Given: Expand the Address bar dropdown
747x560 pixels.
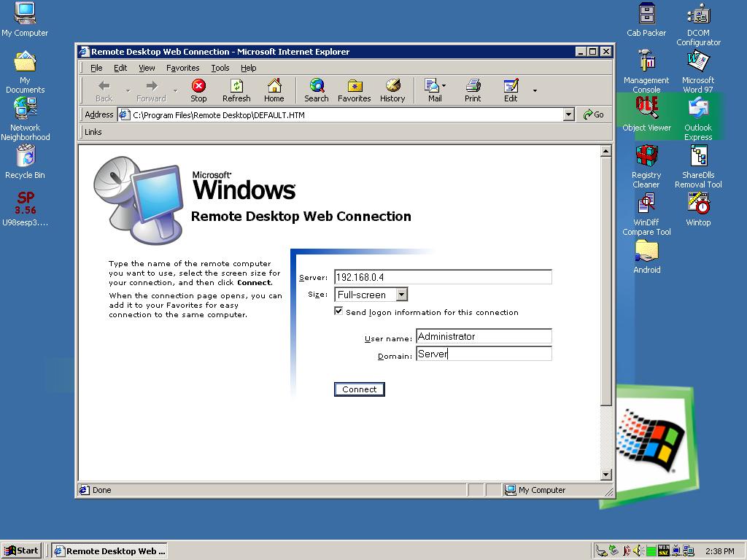Looking at the screenshot, I should [568, 114].
